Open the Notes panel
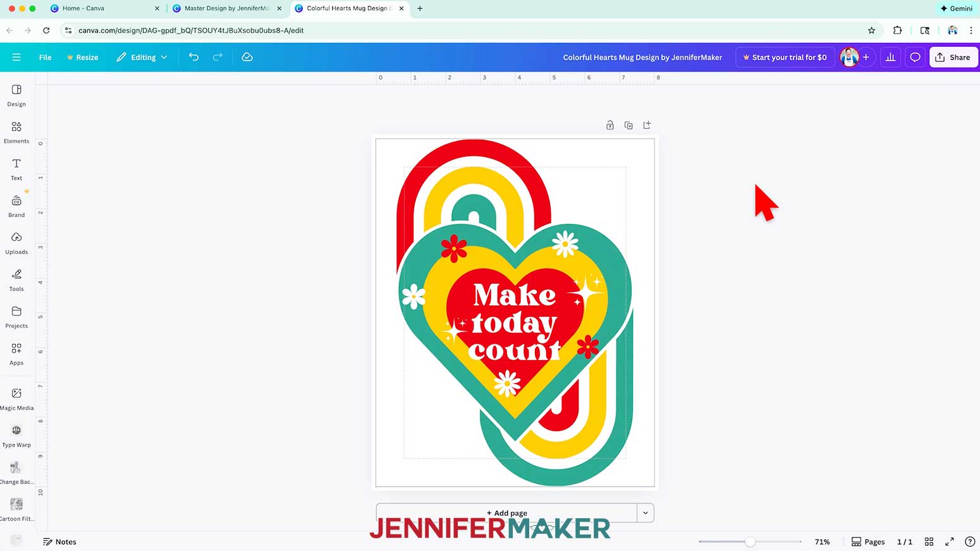This screenshot has height=551, width=980. tap(59, 542)
